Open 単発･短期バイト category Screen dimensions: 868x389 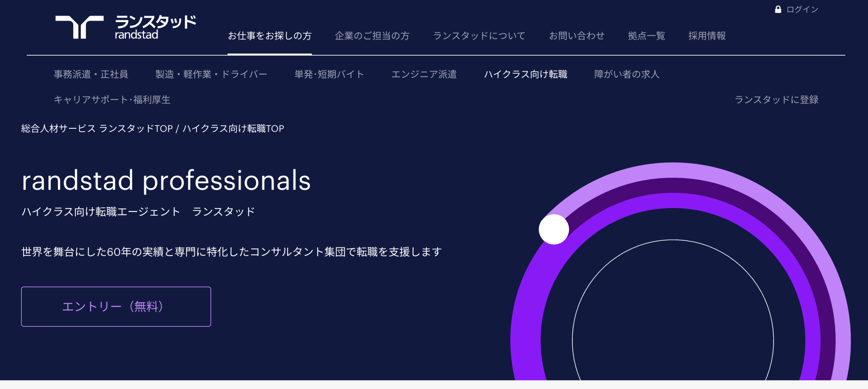coord(329,74)
